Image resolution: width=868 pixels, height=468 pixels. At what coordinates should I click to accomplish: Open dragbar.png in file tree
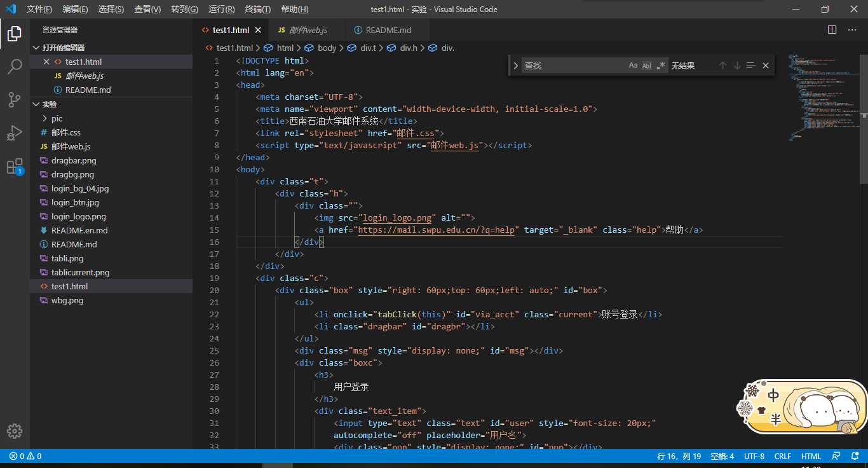(x=111, y=160)
